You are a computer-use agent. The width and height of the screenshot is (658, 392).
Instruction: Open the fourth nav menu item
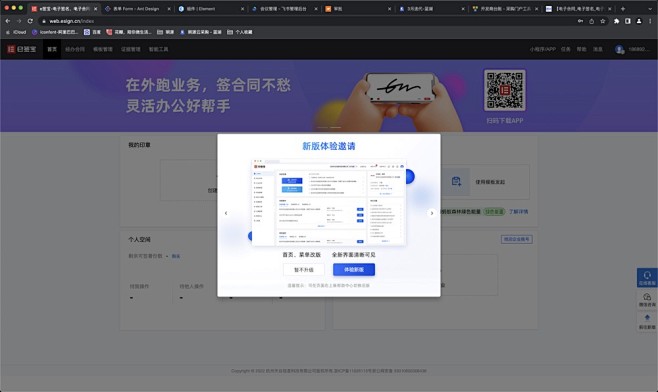(x=131, y=49)
